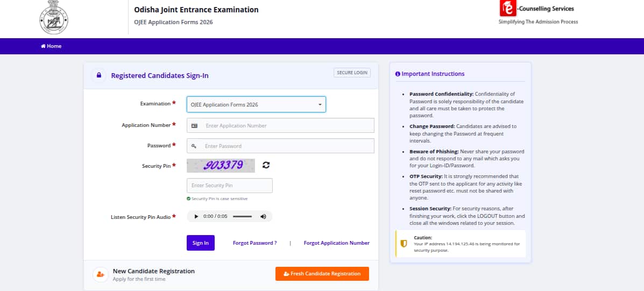The image size is (644, 291).
Task: Focus the Enter Security Pin field
Action: 229,186
